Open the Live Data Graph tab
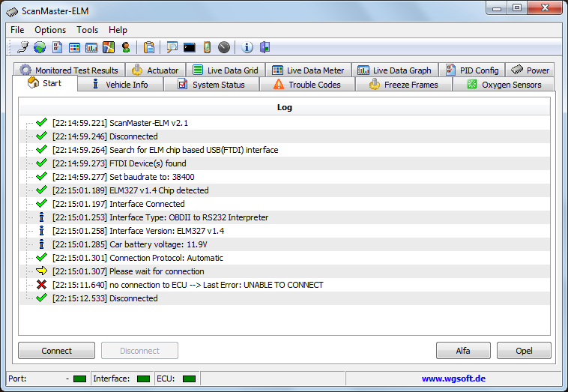568x392 pixels. (395, 70)
